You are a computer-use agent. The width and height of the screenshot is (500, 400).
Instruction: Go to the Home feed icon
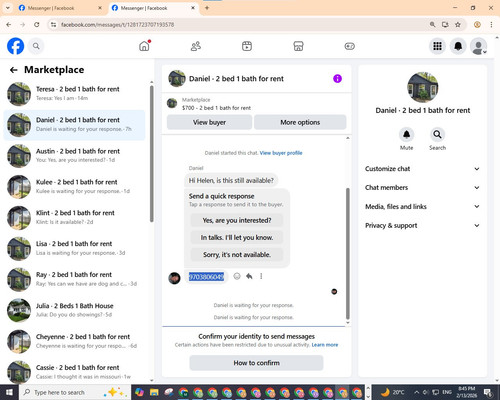pyautogui.click(x=144, y=46)
